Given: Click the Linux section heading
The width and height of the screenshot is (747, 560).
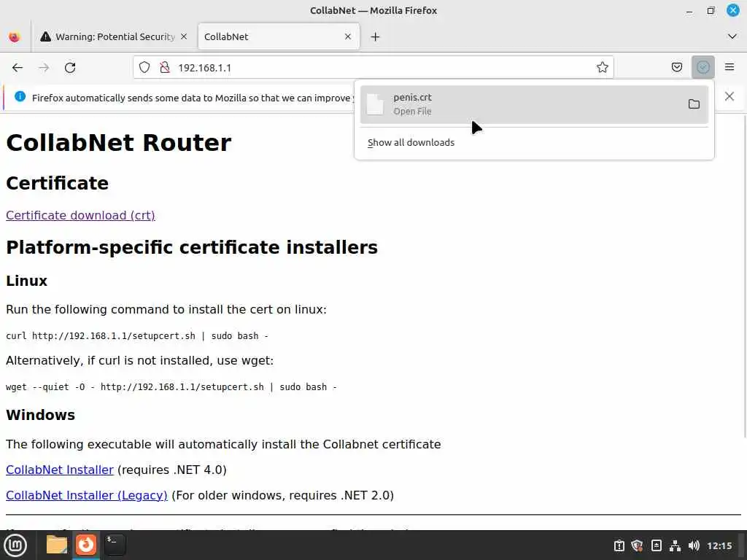Looking at the screenshot, I should tap(27, 281).
